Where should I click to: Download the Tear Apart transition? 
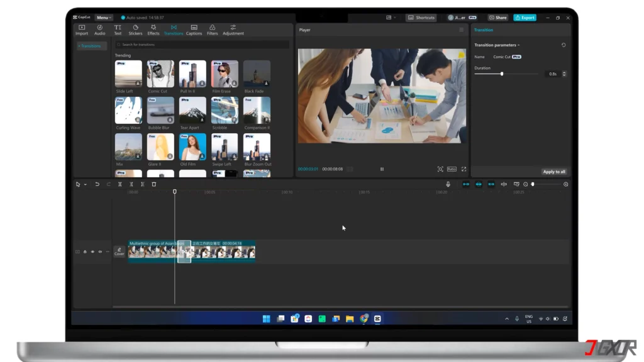pos(202,120)
